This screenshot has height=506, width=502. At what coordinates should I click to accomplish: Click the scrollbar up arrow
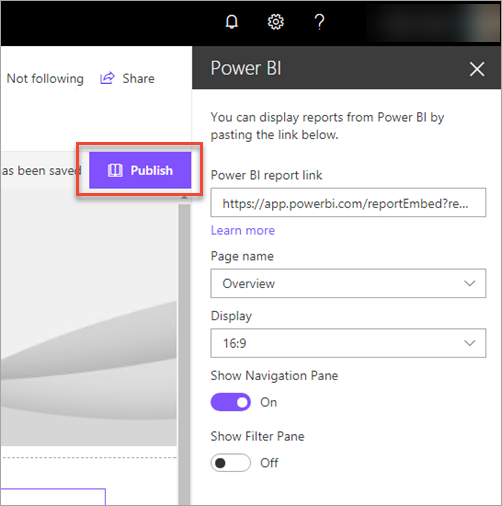pos(184,198)
